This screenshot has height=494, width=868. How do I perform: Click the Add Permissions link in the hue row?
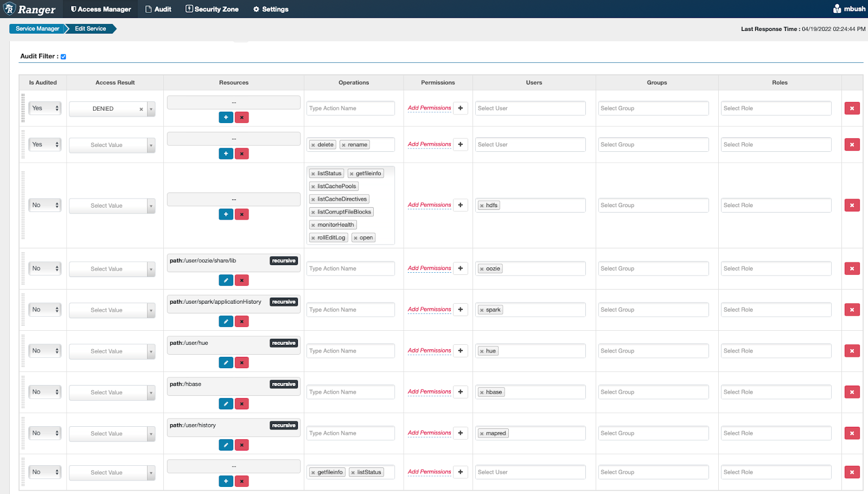pos(429,350)
